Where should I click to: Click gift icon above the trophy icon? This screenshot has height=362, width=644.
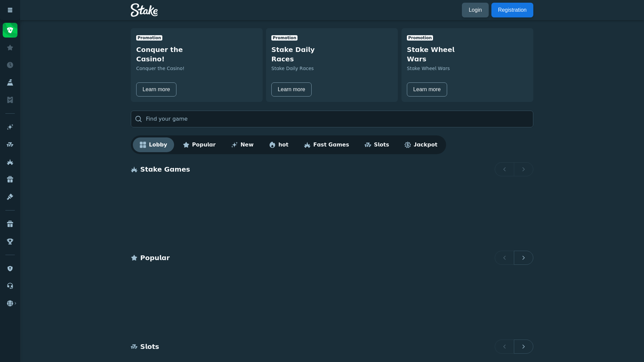point(10,224)
